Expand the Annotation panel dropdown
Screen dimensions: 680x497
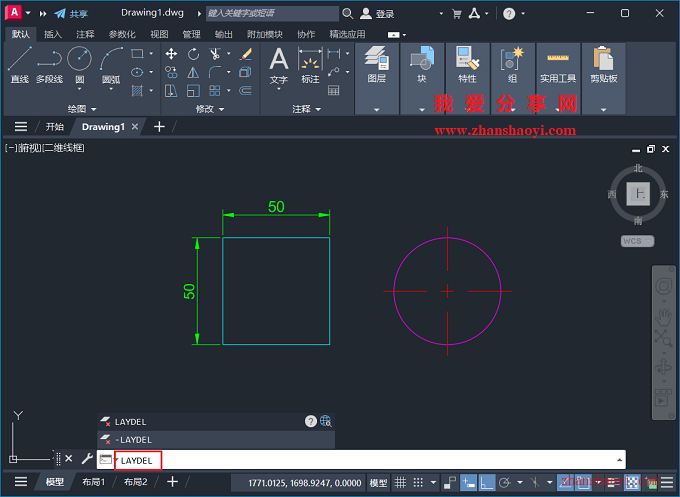pos(306,108)
